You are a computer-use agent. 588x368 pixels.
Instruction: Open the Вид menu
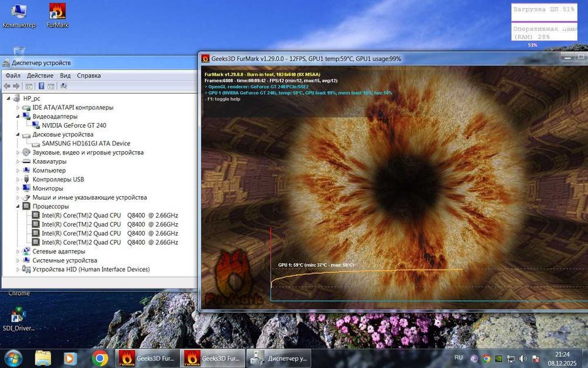click(x=65, y=75)
